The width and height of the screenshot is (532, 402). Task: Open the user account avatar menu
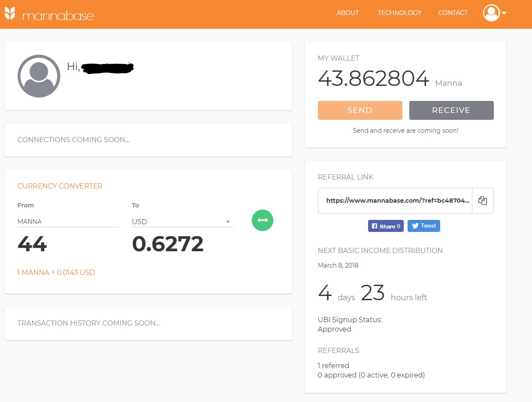[x=491, y=13]
